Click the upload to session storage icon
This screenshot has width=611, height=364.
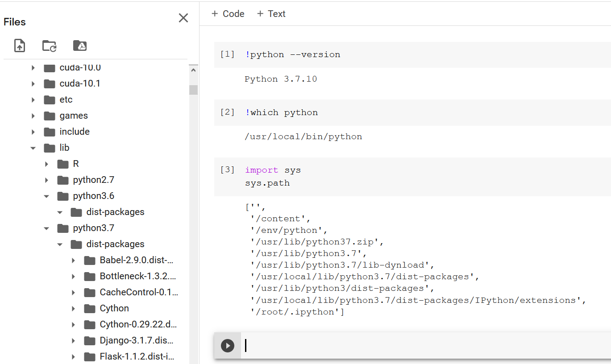(x=19, y=45)
